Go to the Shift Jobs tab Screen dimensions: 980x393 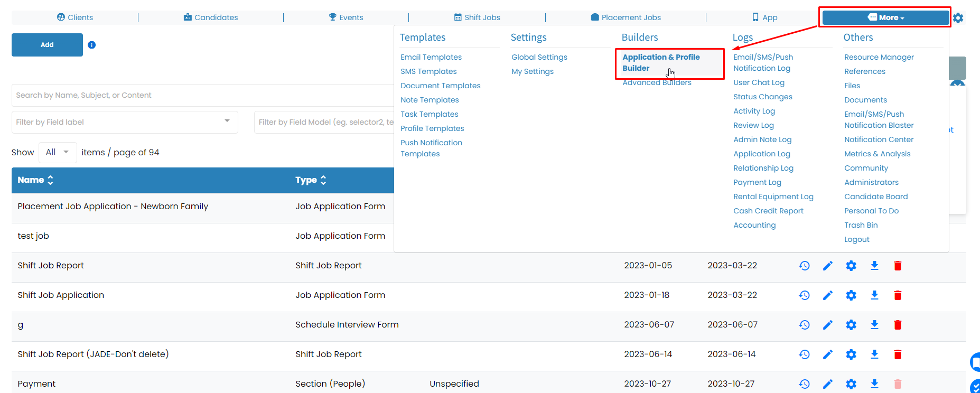click(x=477, y=17)
